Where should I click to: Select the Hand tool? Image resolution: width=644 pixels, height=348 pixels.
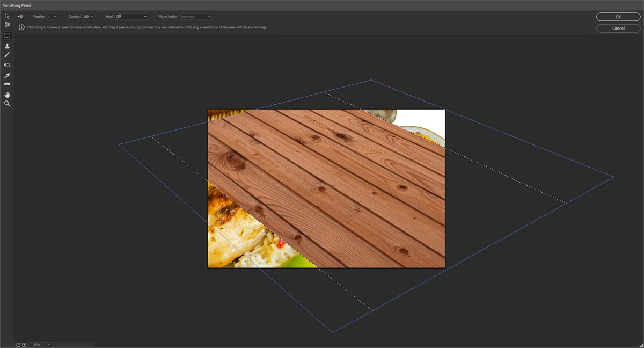pyautogui.click(x=7, y=95)
